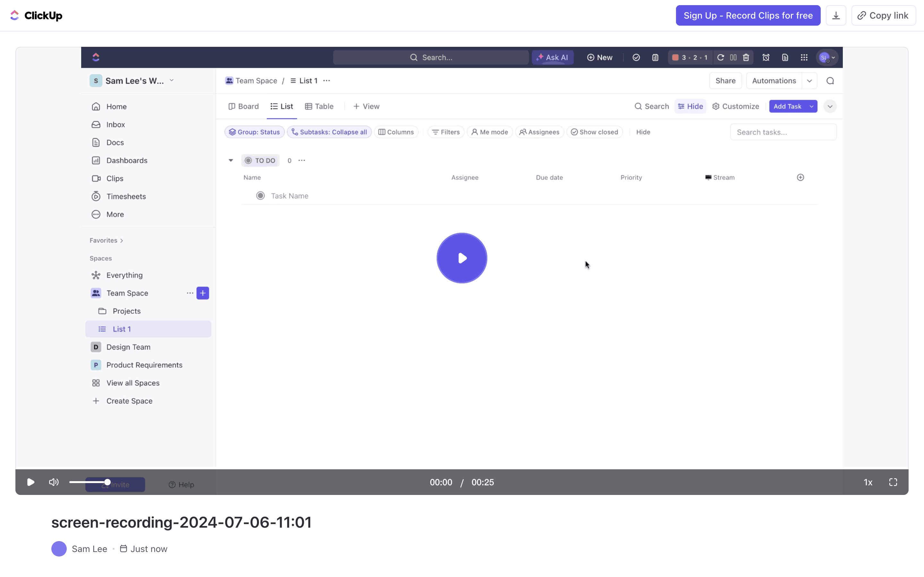Mute the video with the speaker icon

54,482
